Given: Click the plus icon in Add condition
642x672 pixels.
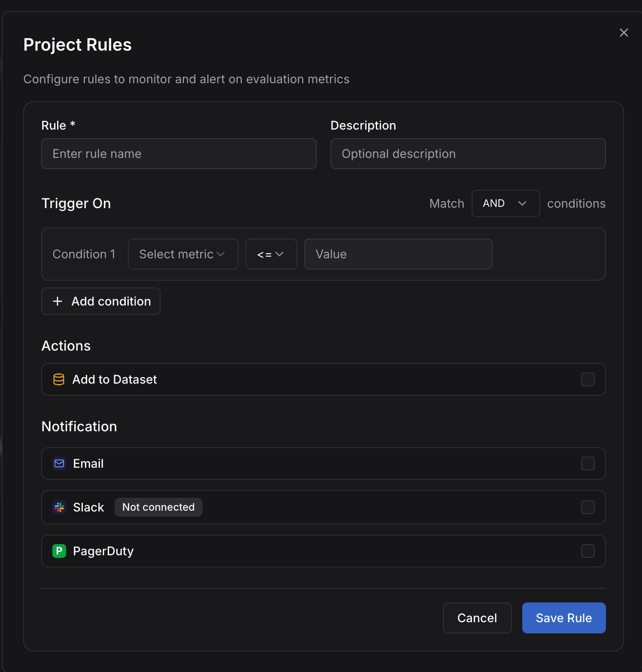Looking at the screenshot, I should [x=58, y=301].
